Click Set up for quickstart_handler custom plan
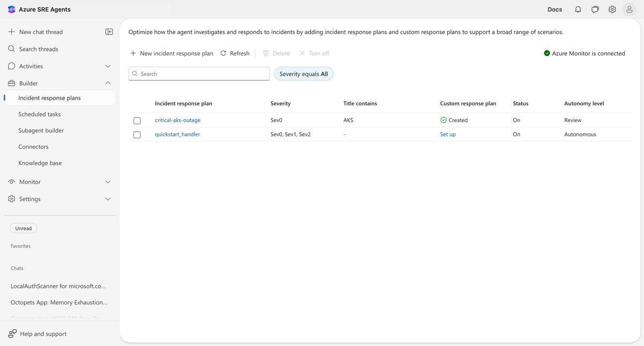 click(448, 134)
